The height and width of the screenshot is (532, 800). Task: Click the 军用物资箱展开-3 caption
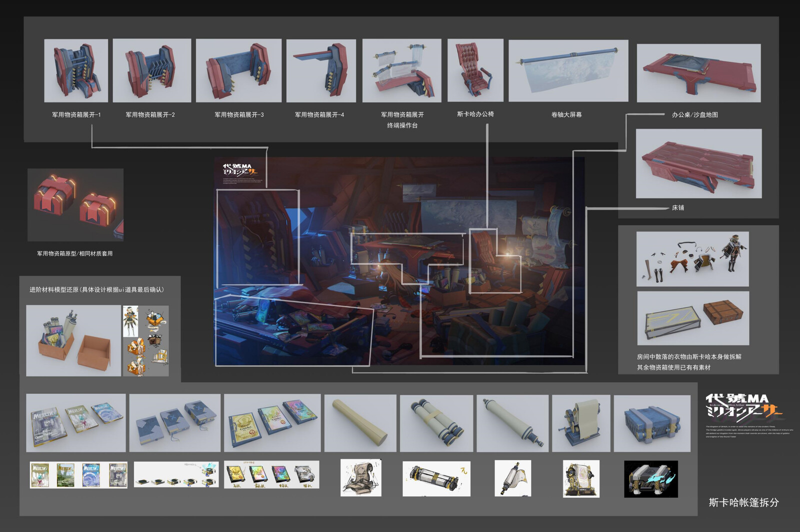click(239, 114)
